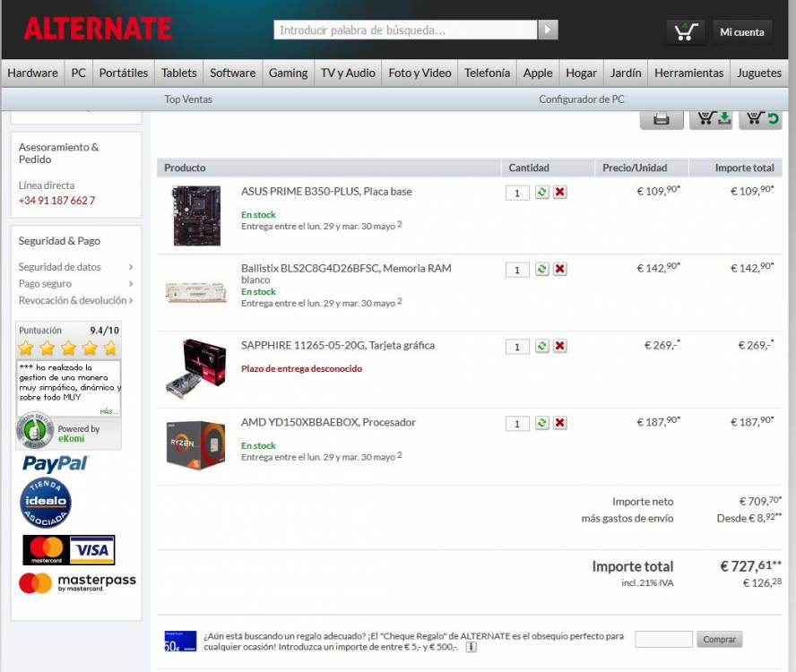Click the search submit arrow button
This screenshot has width=796, height=672.
point(548,30)
